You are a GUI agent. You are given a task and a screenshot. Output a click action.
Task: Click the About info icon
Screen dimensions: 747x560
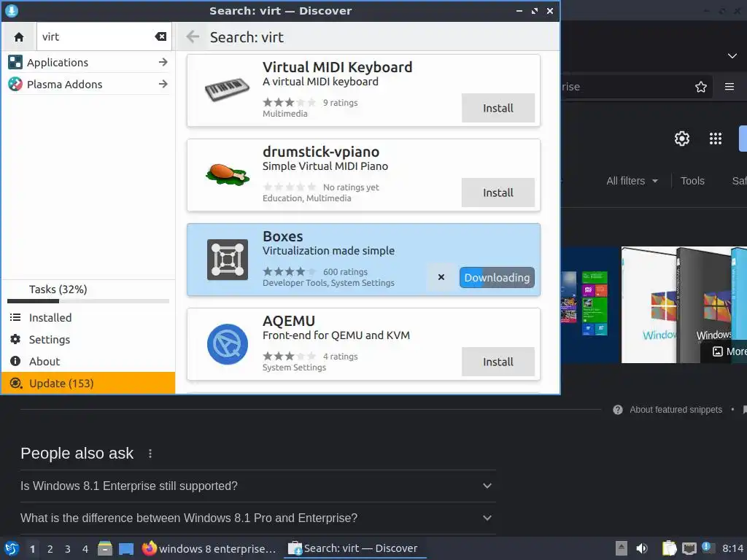tap(15, 361)
